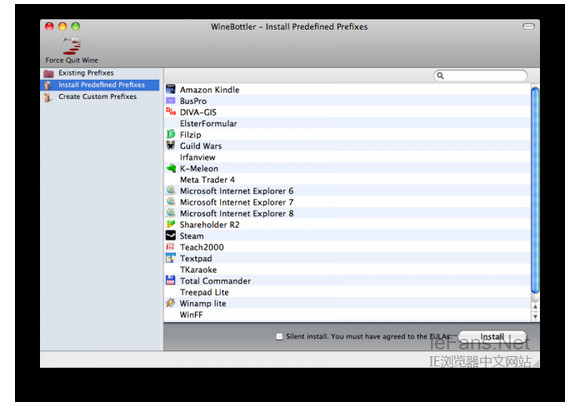Select the Filzip icon
This screenshot has height=406, width=580.
[x=171, y=134]
